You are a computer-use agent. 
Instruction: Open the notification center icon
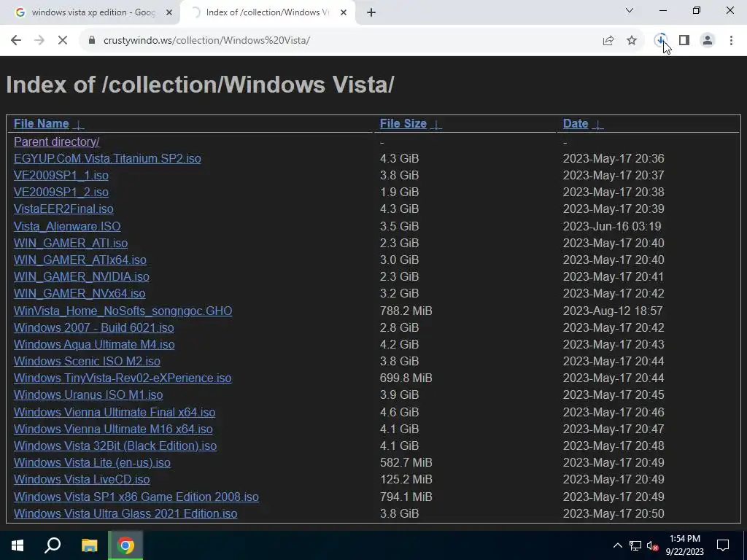723,545
